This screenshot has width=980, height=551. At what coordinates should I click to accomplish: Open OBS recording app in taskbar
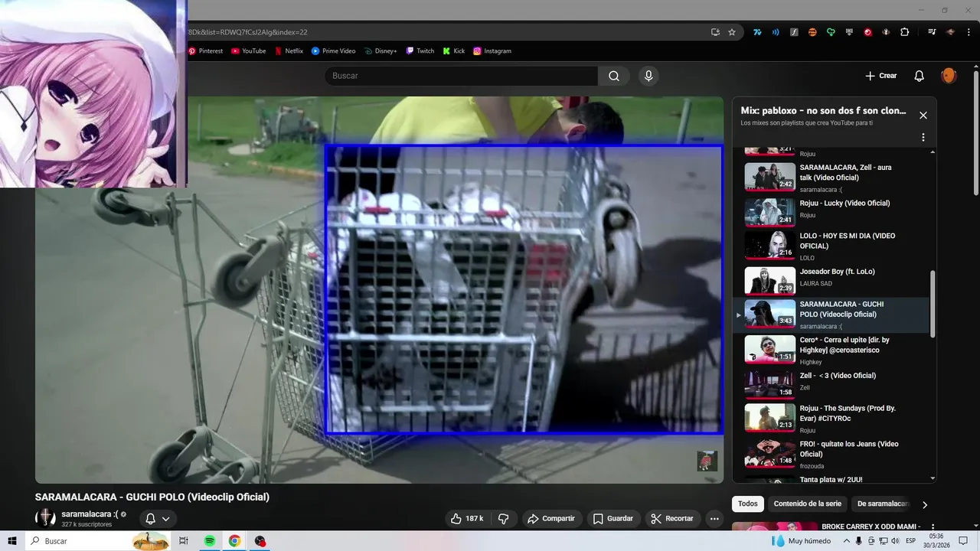(260, 541)
